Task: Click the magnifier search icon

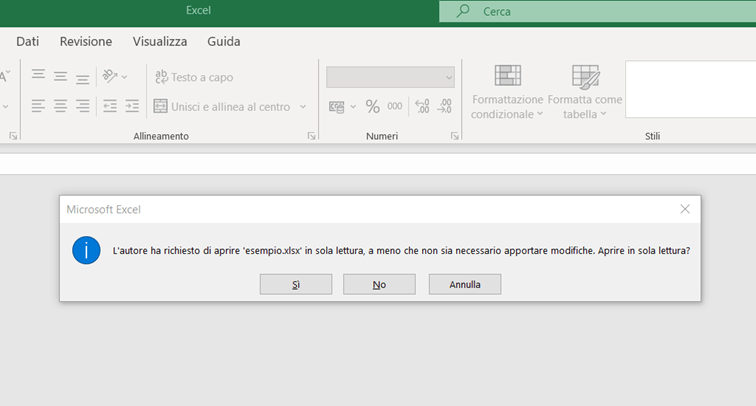Action: pos(463,11)
